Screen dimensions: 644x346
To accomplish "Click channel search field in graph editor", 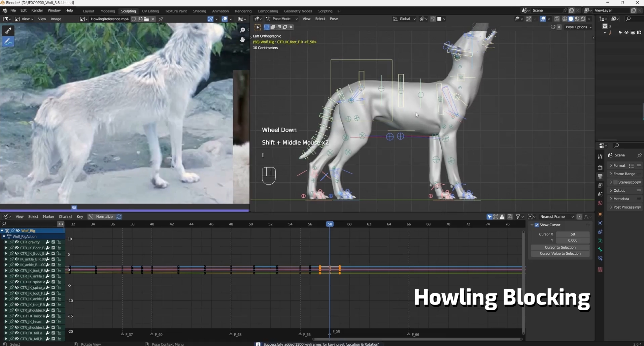I will (x=29, y=224).
